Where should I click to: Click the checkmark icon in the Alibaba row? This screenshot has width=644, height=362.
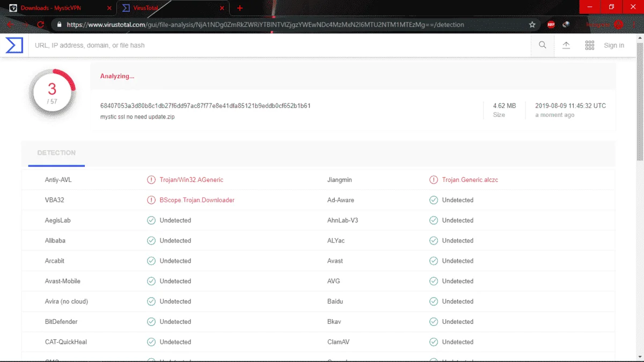pyautogui.click(x=151, y=241)
